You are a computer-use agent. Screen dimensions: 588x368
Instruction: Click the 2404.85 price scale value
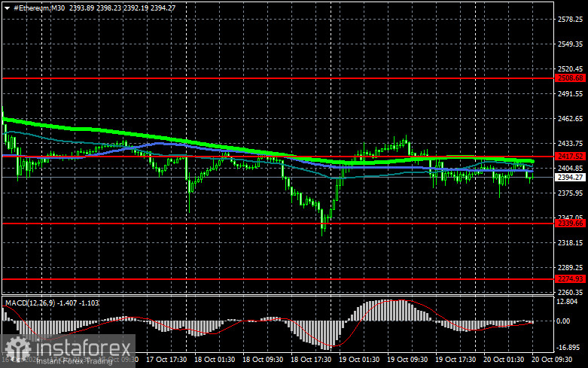pos(570,169)
